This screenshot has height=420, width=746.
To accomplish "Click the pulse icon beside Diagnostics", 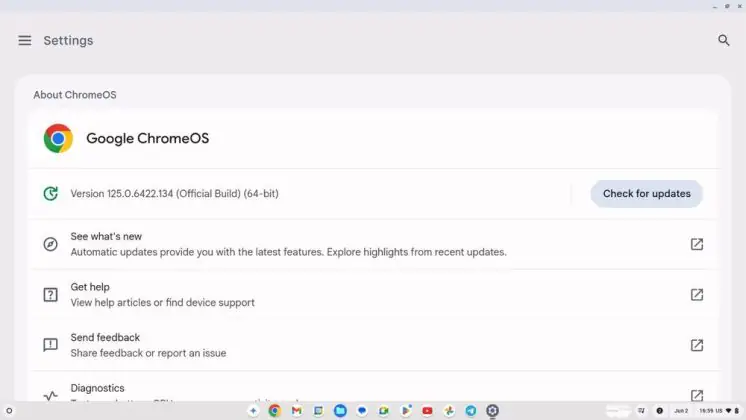I will (50, 395).
